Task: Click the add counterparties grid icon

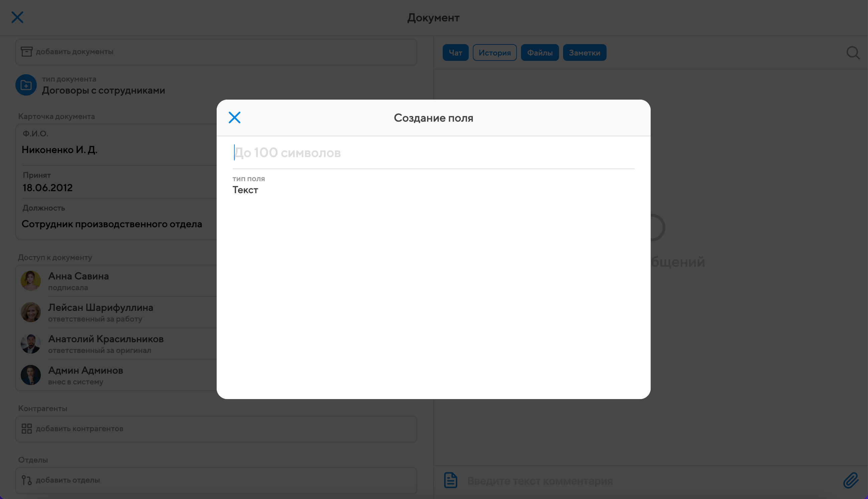Action: pos(27,428)
